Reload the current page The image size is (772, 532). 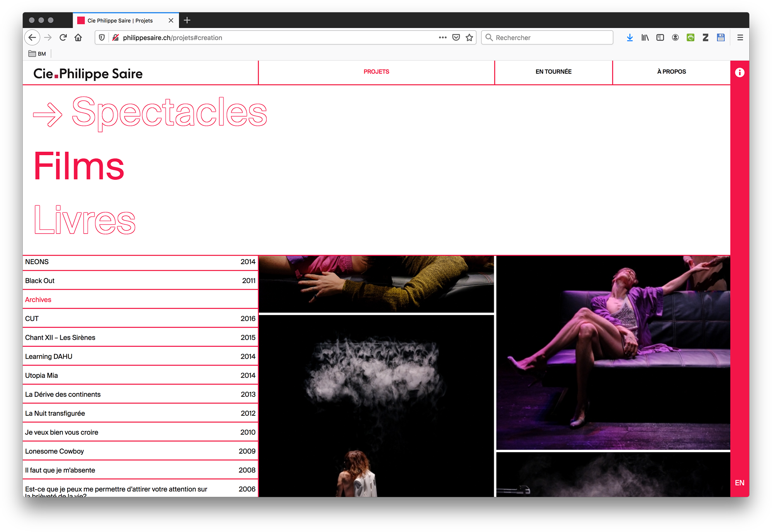[63, 37]
